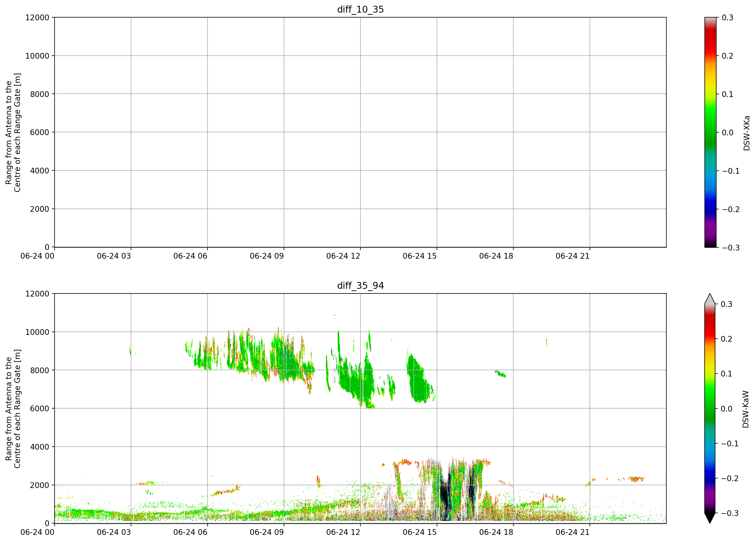
Task: Click the "−0.1" tick on the DSW-KaW colorbar
Action: 730,444
